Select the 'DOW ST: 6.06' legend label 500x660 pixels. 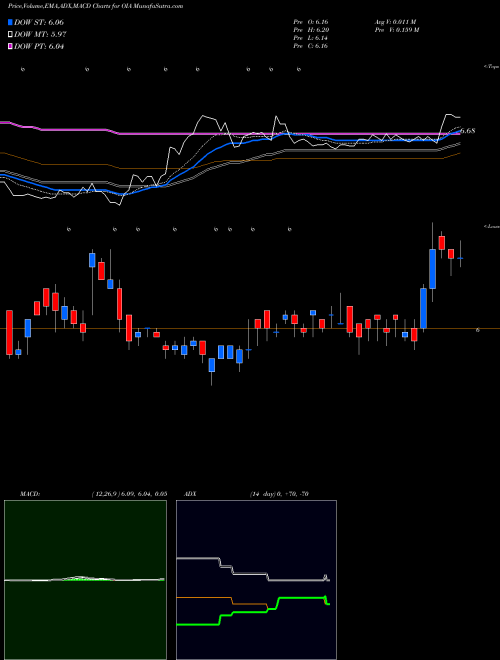[39, 22]
